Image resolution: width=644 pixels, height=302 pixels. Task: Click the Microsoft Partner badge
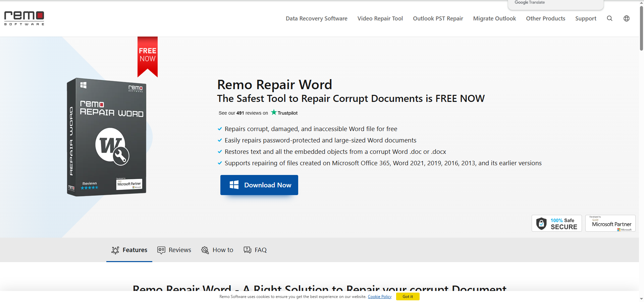pos(610,223)
